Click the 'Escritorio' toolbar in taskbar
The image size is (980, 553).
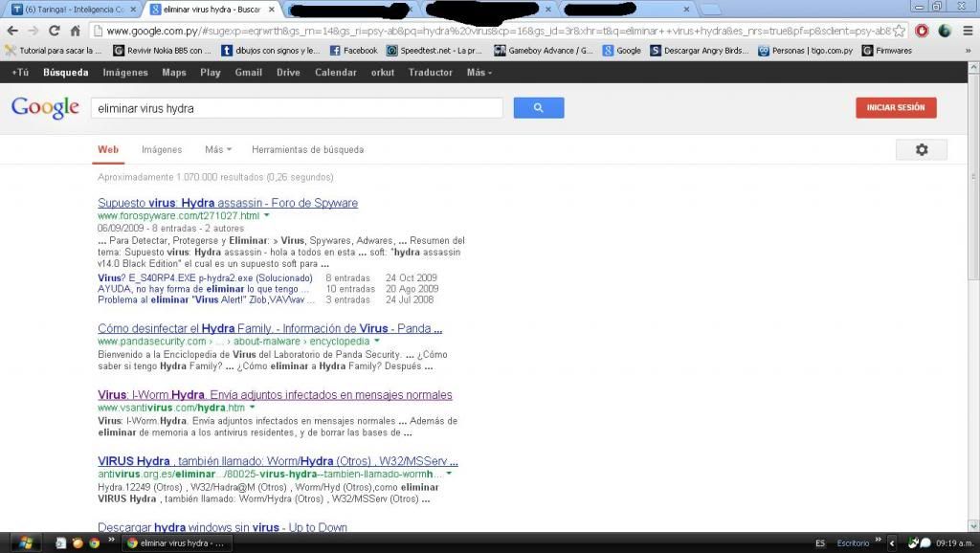(853, 543)
